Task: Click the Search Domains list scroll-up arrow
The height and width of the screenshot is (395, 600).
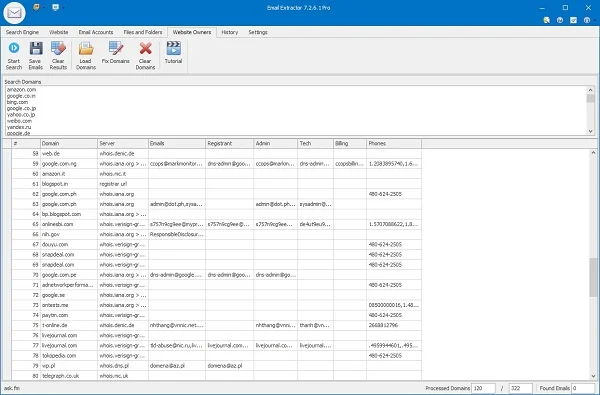Action: point(590,90)
